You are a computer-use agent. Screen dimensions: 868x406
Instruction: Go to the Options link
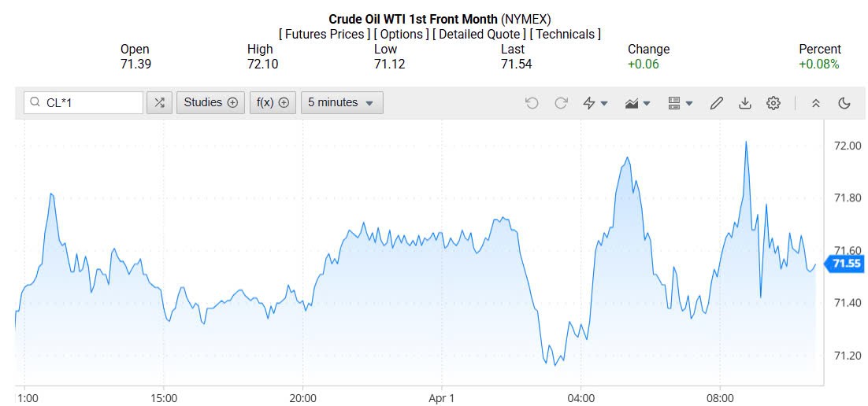[402, 34]
